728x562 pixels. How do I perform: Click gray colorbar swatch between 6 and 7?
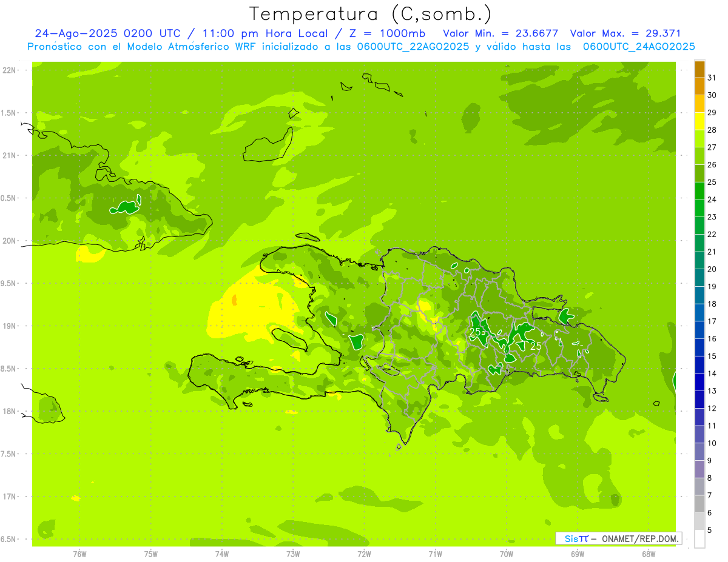coord(699,504)
